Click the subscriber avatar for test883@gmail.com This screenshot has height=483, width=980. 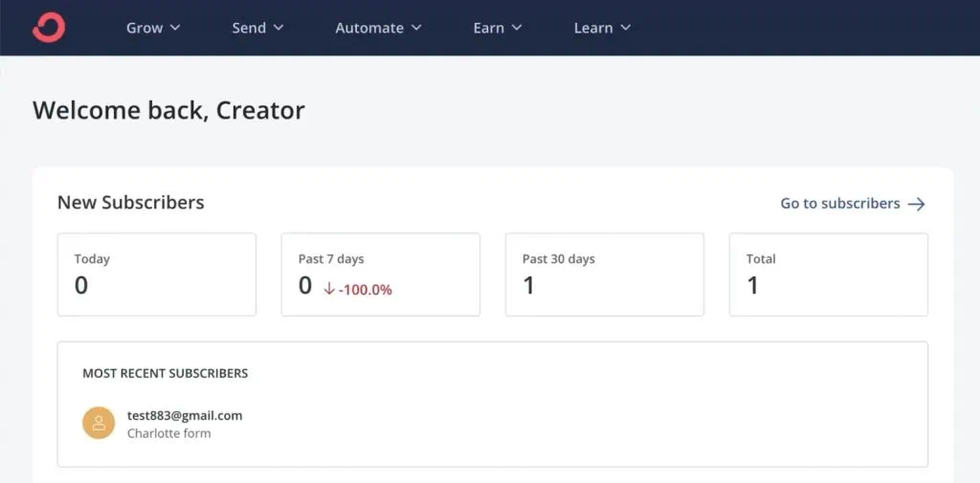pyautogui.click(x=99, y=423)
